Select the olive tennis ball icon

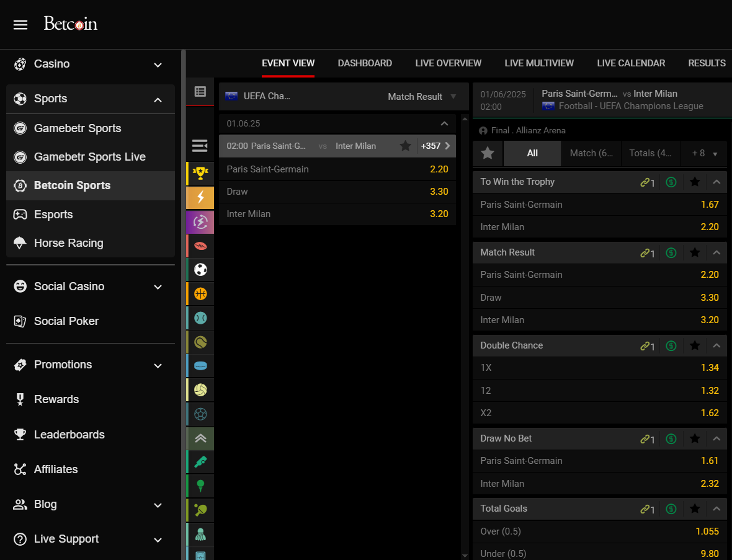click(x=200, y=342)
